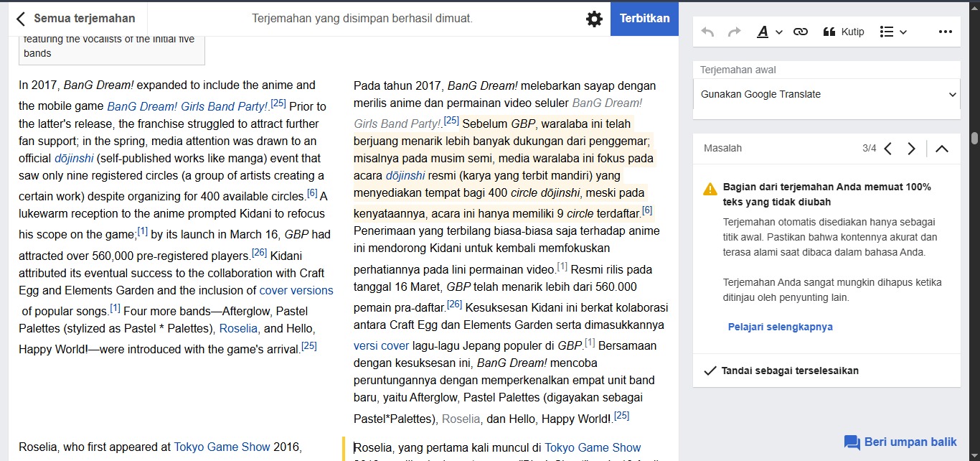Click the Terbitkan publish button
This screenshot has height=461, width=980.
click(644, 19)
